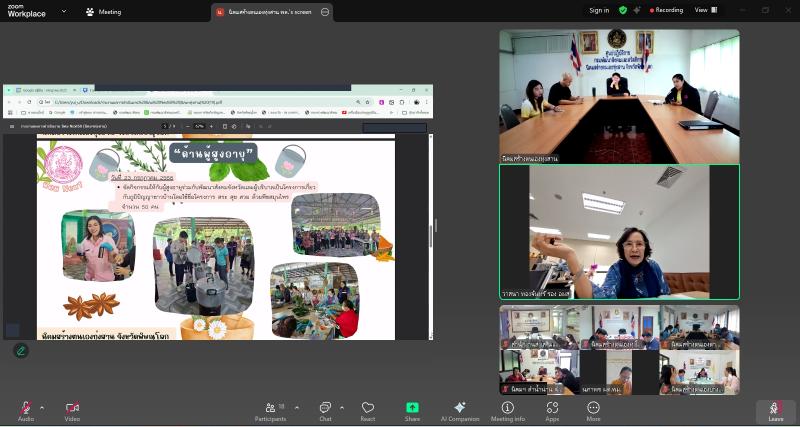This screenshot has height=427, width=800.
Task: Open the Google bookmark in shared browser
Action: pyautogui.click(x=57, y=112)
